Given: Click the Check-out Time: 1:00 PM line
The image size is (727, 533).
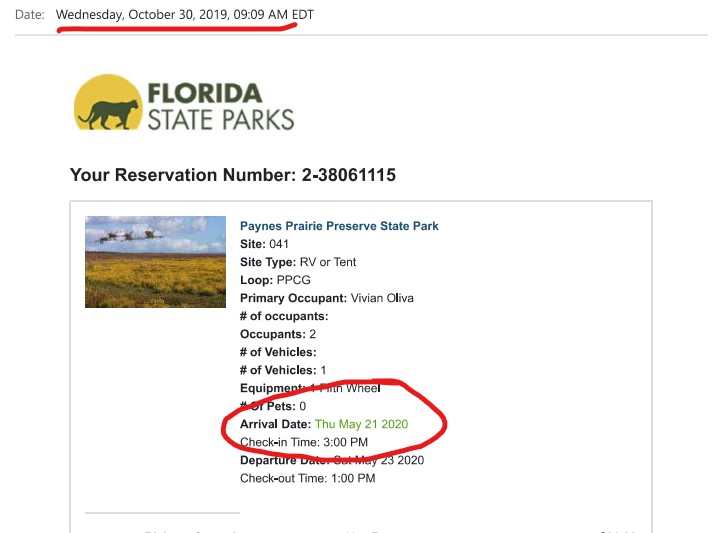Looking at the screenshot, I should click(x=307, y=478).
